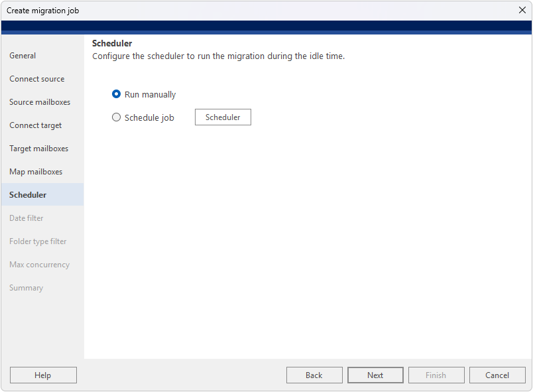Proceed with the Next button
The image size is (533, 392).
point(375,375)
